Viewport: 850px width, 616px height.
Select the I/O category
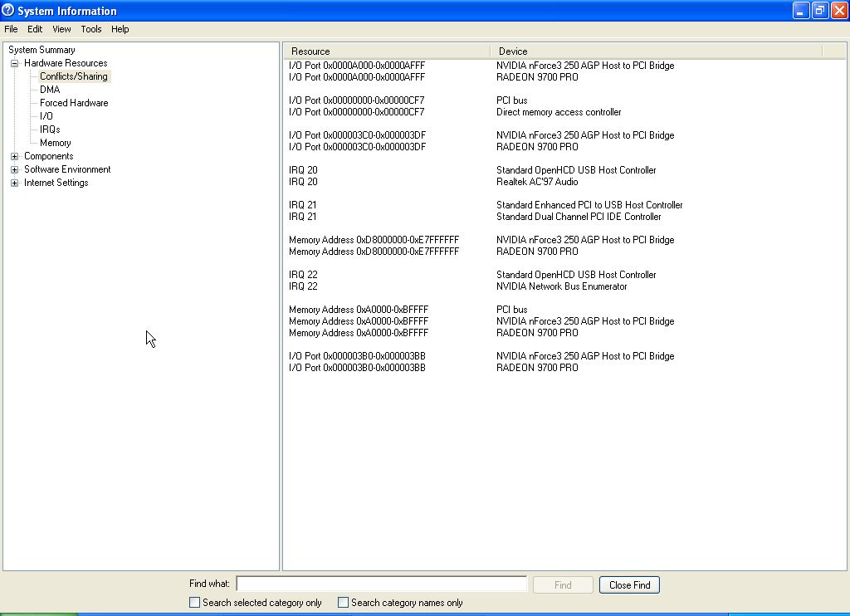(x=46, y=116)
